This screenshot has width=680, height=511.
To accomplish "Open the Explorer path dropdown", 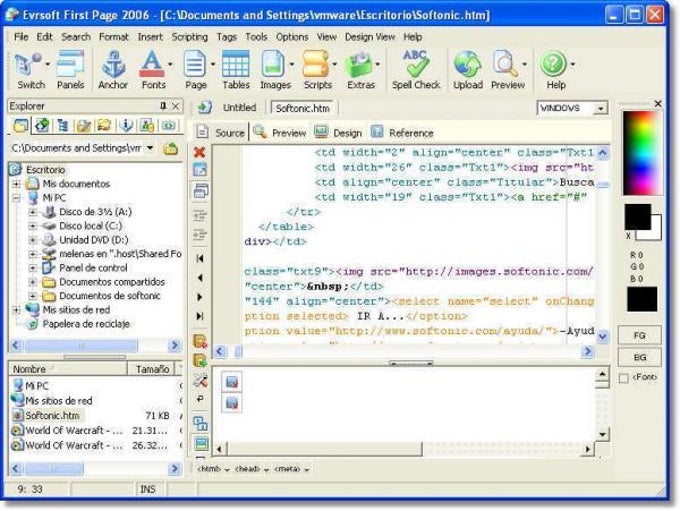I will 150,148.
